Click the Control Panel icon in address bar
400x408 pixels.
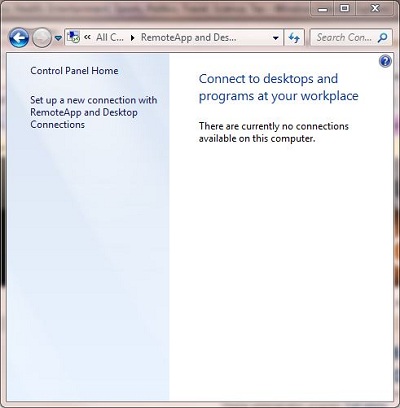coord(73,37)
